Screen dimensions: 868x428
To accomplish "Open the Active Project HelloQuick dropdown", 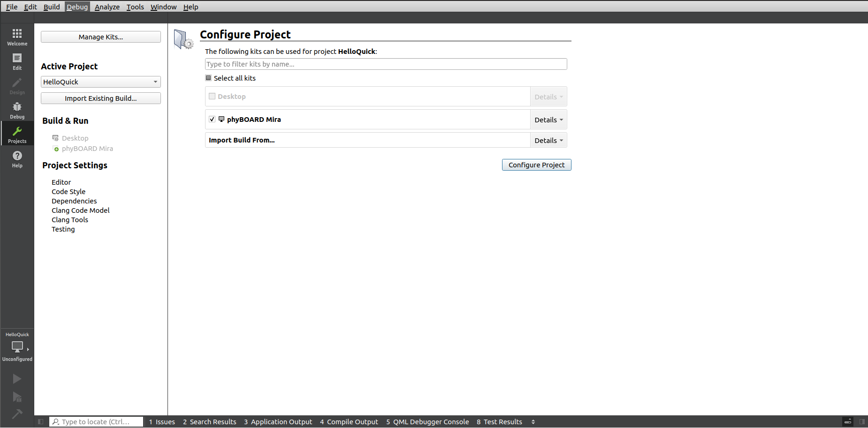I will pyautogui.click(x=101, y=82).
